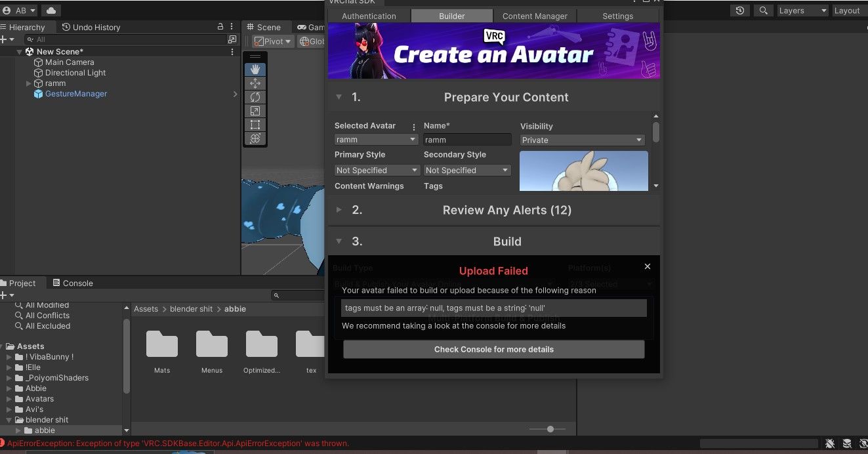Switch to the SDK Settings tab
This screenshot has width=868, height=454.
(x=618, y=16)
